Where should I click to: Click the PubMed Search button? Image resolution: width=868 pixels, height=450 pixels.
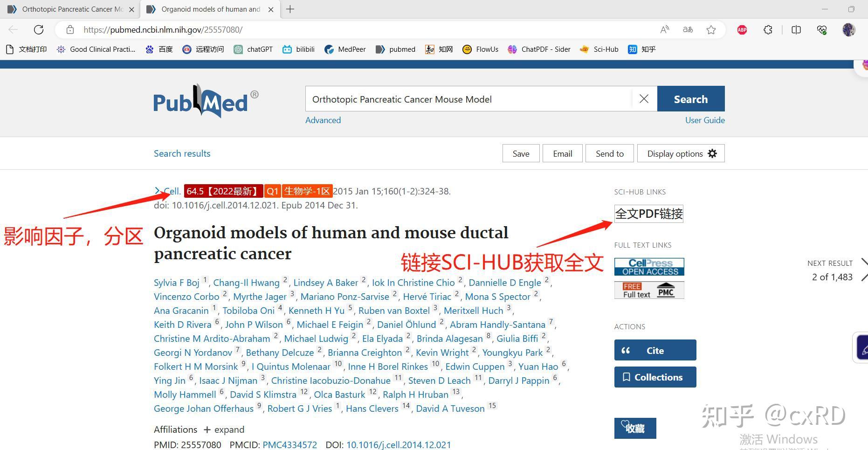pyautogui.click(x=691, y=99)
